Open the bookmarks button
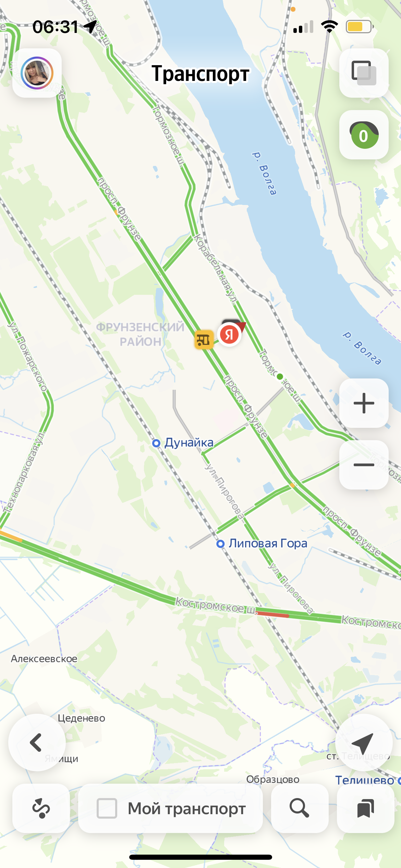This screenshot has height=868, width=401. [x=365, y=808]
